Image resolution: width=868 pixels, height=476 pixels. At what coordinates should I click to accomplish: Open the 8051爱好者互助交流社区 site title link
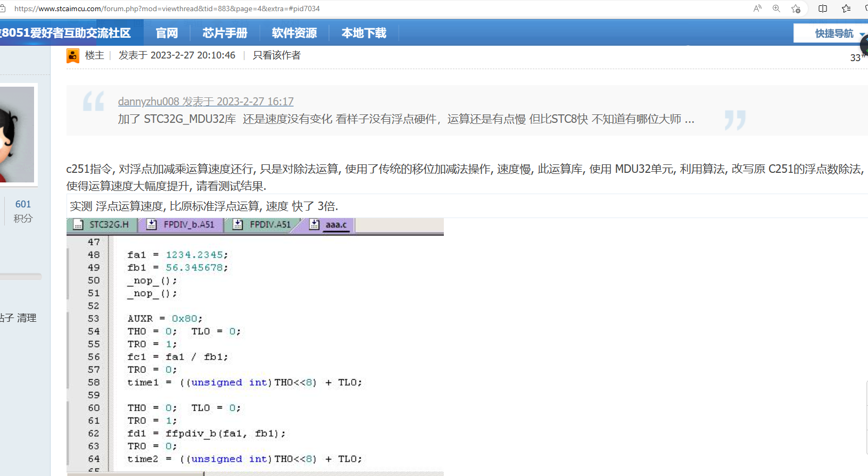tap(65, 33)
